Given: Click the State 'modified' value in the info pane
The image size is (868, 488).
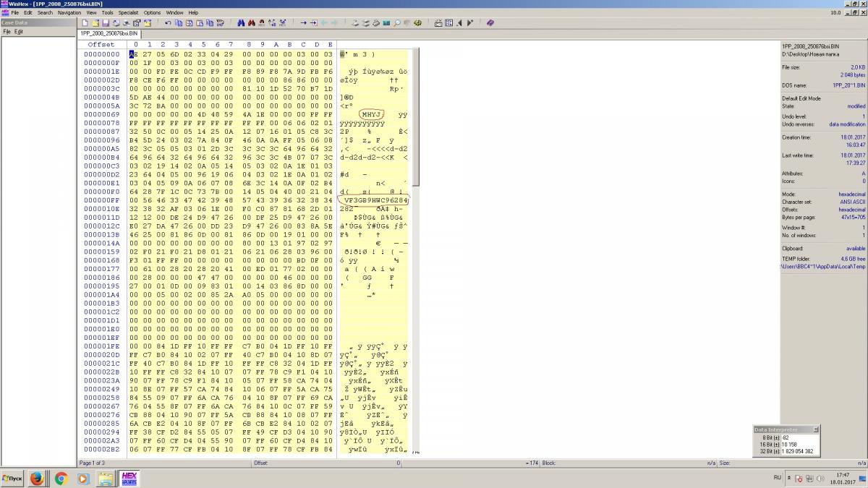Looking at the screenshot, I should [856, 106].
